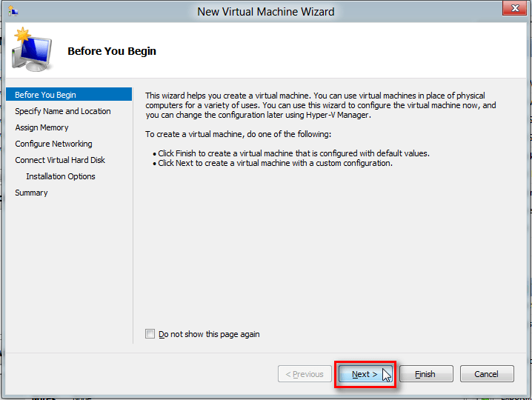Screen dimensions: 532x400
Task: Open the Installation Options sub-step
Action: 61,176
